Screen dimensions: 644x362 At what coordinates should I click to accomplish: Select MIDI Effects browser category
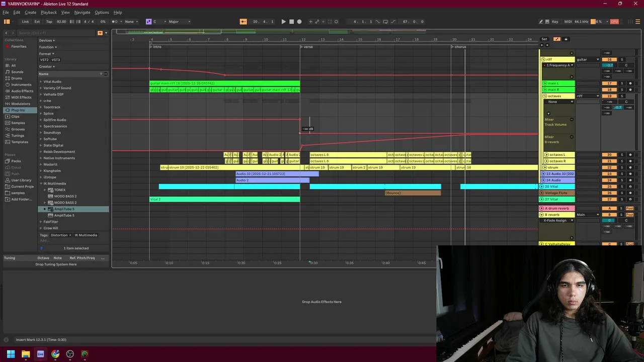click(x=21, y=98)
